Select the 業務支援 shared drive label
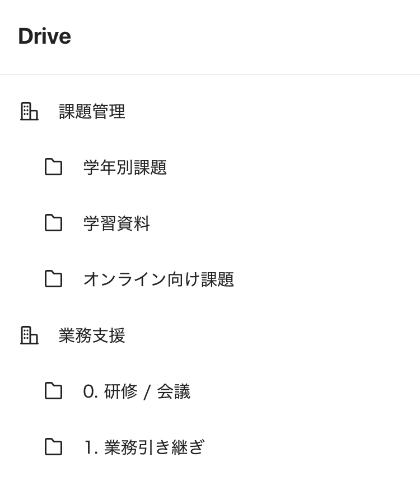Screen dimensions: 420x504 (x=92, y=335)
